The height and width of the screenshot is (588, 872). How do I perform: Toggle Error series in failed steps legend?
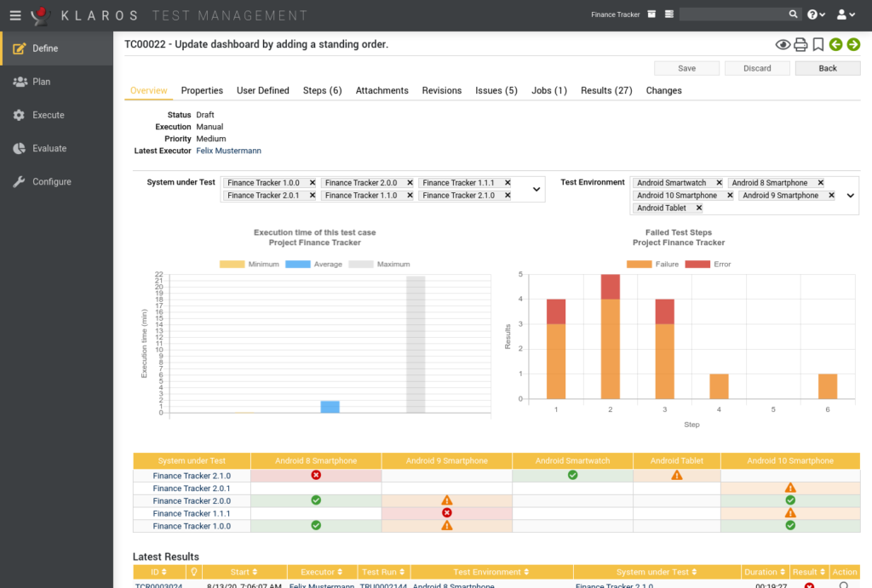pyautogui.click(x=708, y=265)
